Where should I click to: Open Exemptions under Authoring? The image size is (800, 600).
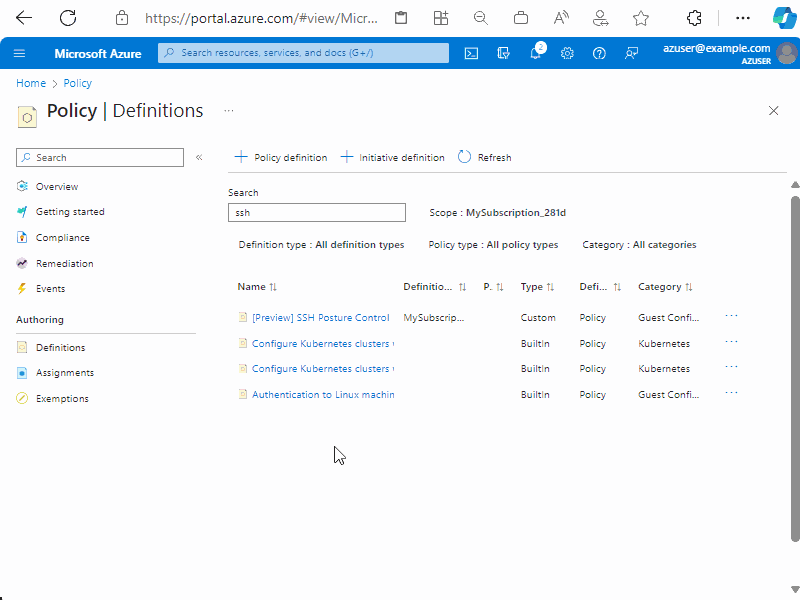coord(62,398)
